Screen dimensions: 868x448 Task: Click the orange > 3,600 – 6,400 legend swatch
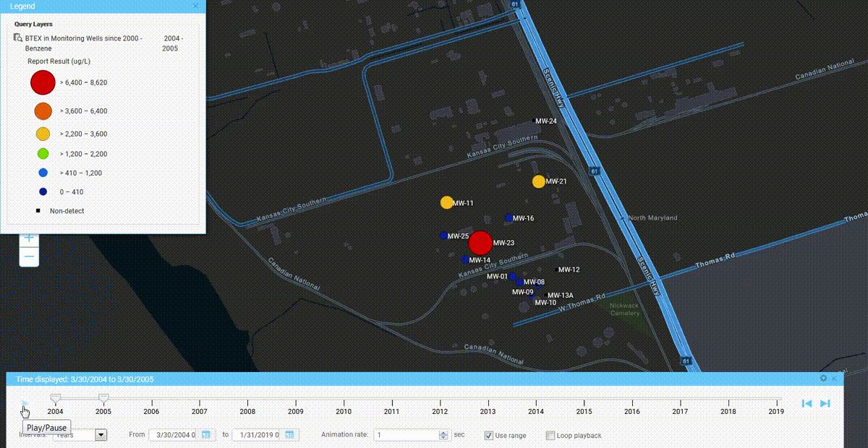click(x=43, y=111)
